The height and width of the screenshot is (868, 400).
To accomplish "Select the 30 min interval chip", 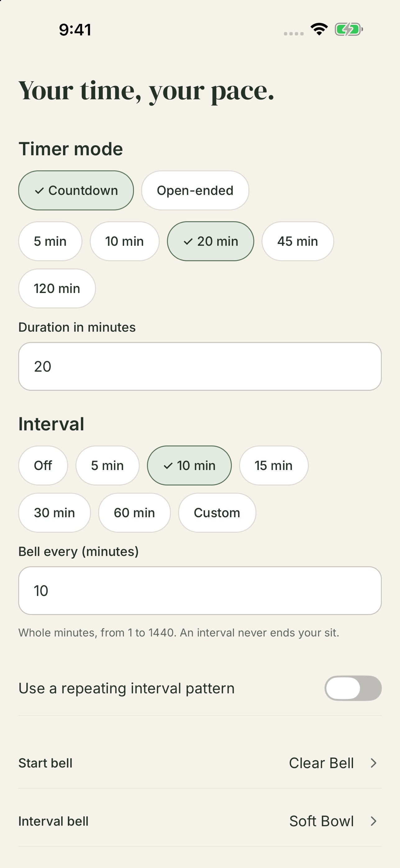I will 54,513.
